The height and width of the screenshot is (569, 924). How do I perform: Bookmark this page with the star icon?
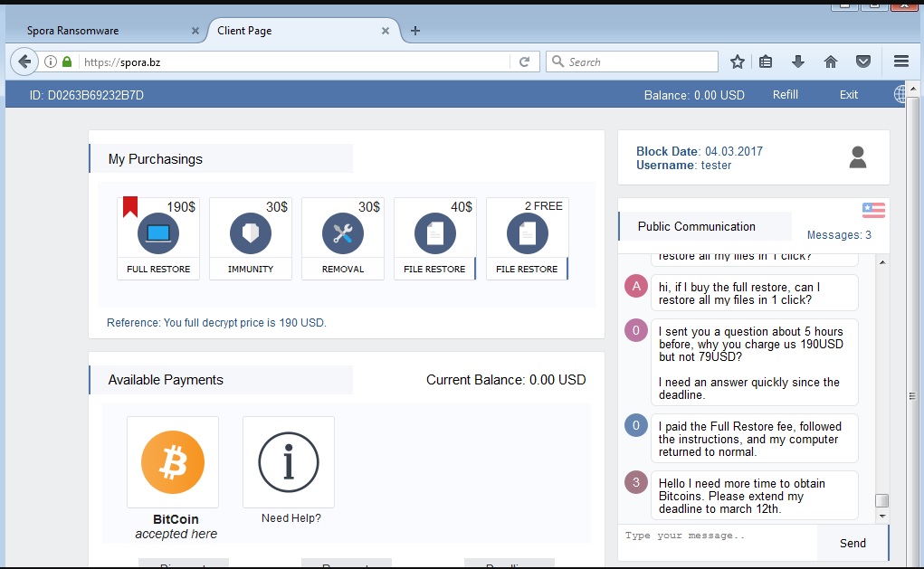click(x=738, y=62)
